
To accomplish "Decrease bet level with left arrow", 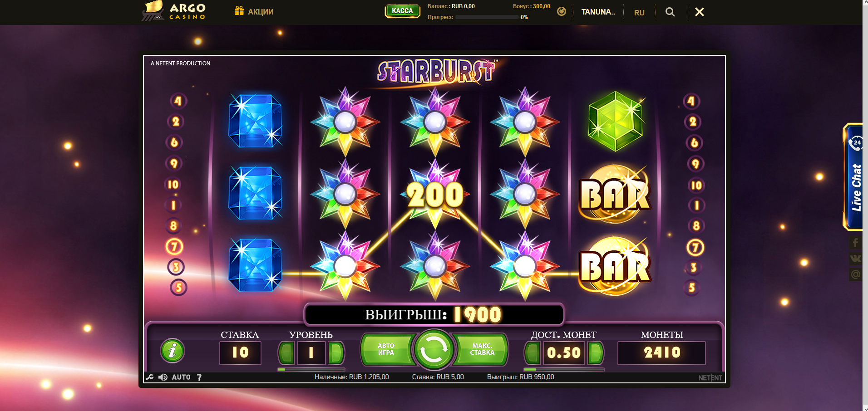I will click(286, 353).
